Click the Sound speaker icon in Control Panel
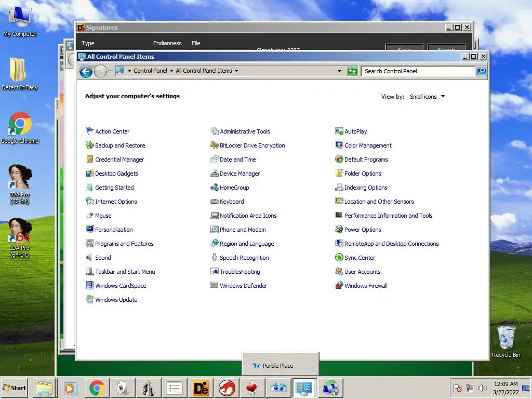 point(89,258)
